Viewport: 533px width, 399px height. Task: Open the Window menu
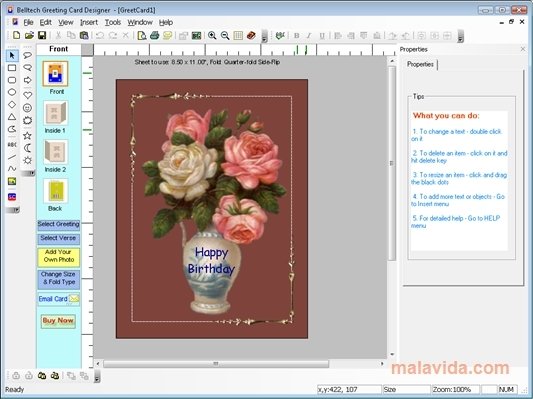coord(140,22)
